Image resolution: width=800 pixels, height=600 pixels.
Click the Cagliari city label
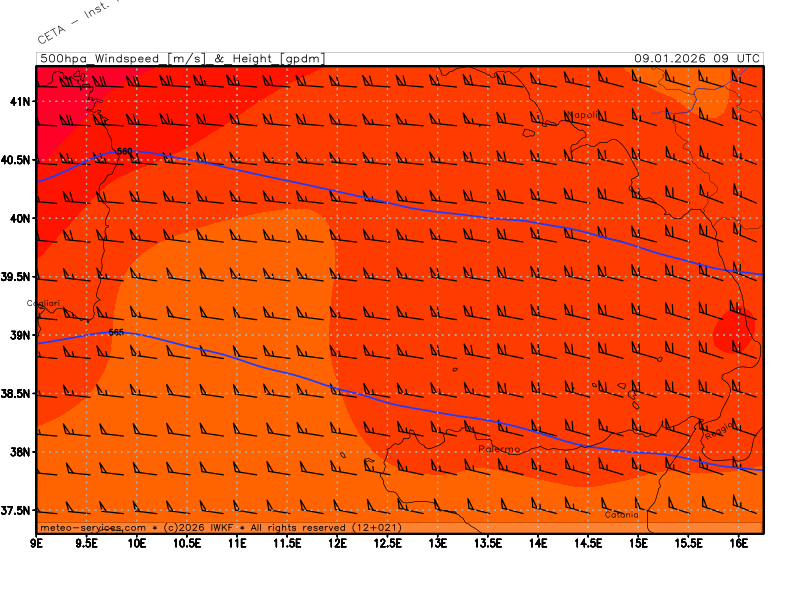point(43,303)
